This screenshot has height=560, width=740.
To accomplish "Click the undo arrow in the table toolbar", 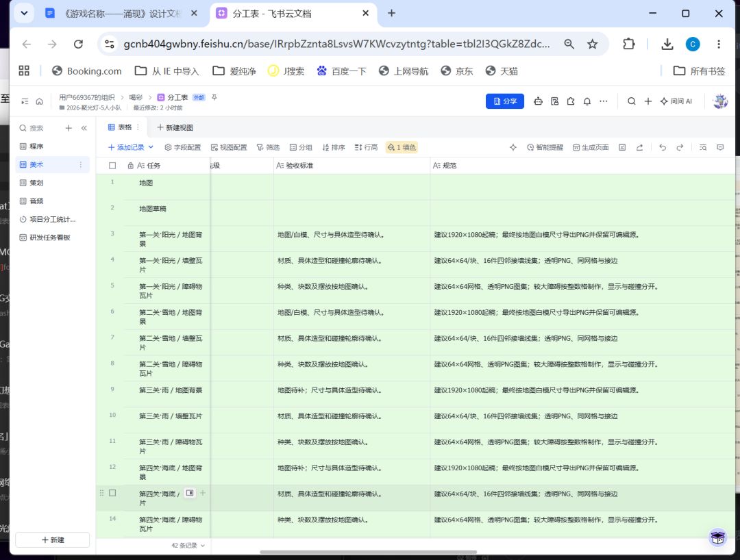I will [x=663, y=148].
